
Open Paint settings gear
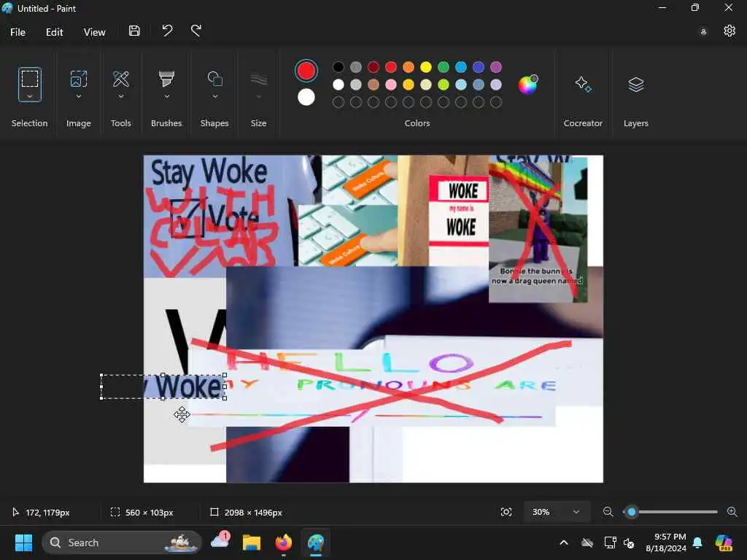(x=729, y=31)
